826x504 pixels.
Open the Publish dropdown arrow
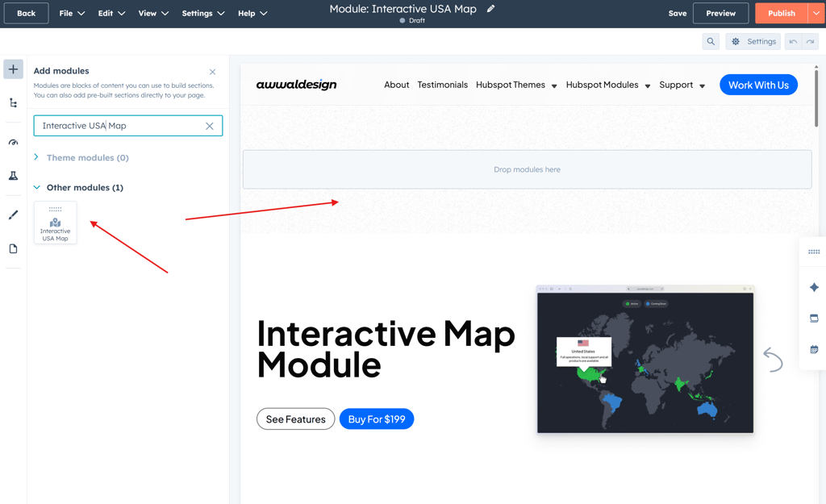[x=816, y=14]
